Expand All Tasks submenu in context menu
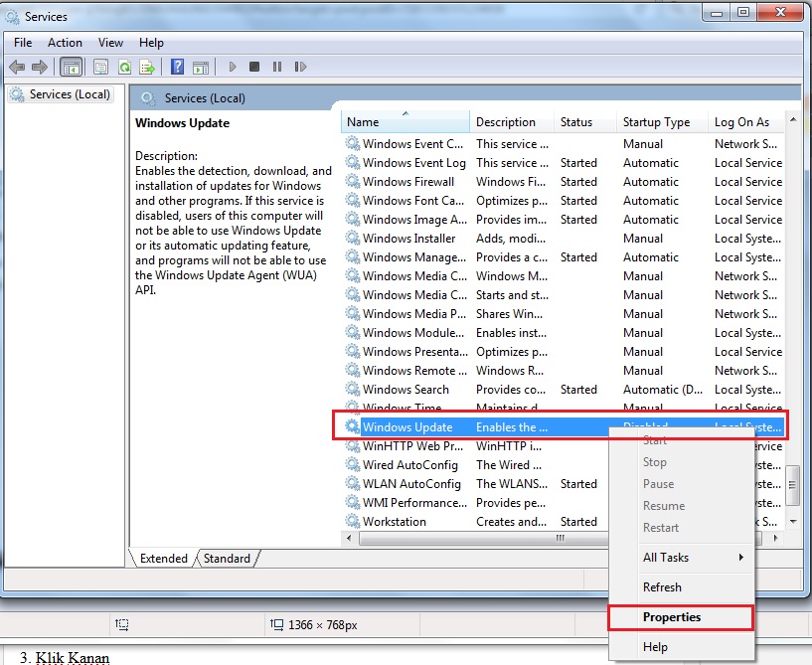812x665 pixels. [681, 558]
